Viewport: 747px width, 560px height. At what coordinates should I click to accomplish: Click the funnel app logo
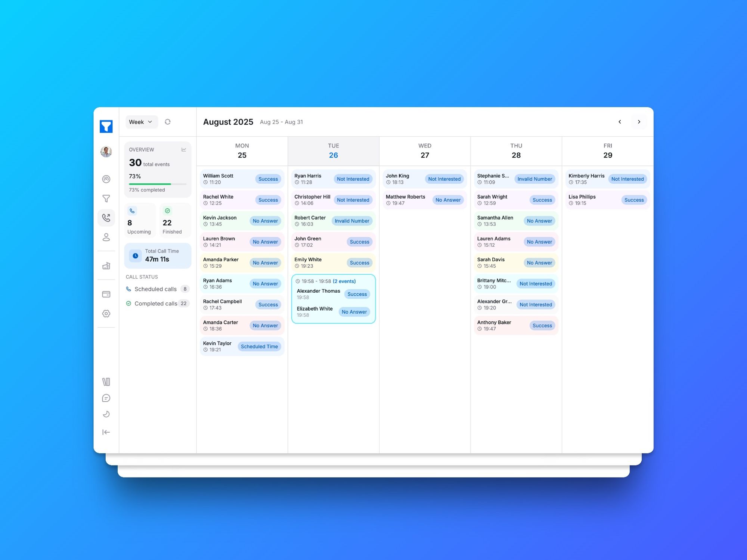[106, 126]
